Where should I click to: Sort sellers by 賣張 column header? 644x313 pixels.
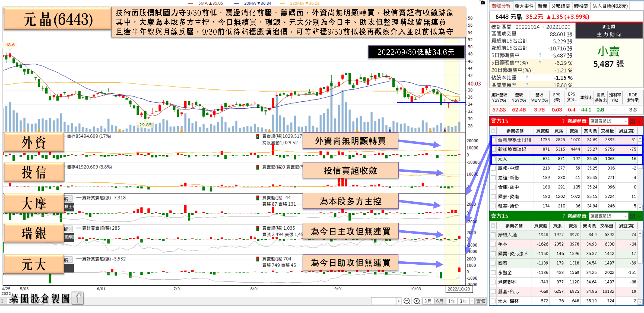click(573, 226)
